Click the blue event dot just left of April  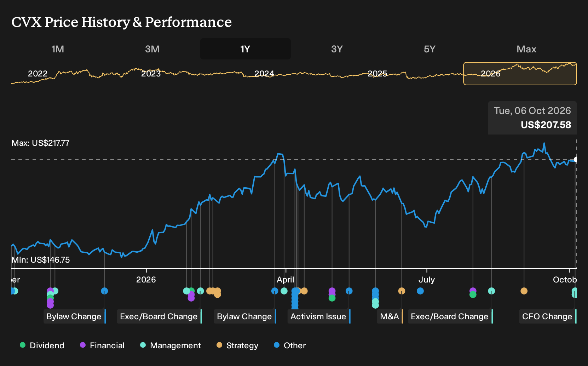coord(275,291)
